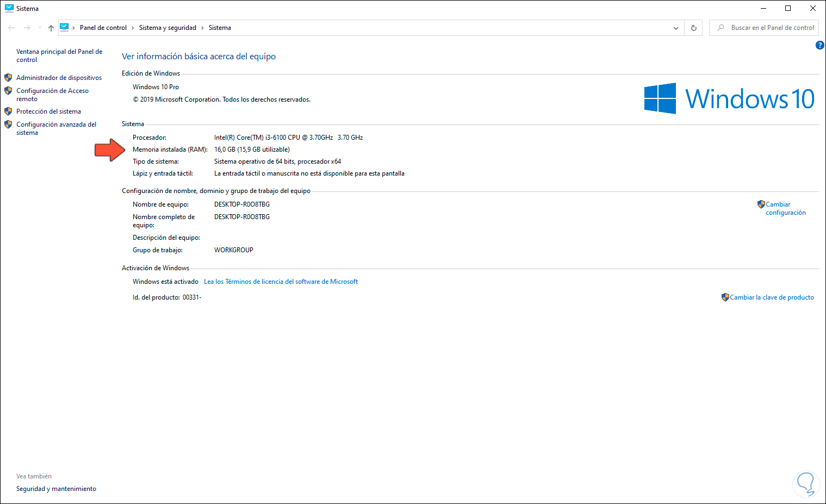Click the shield icon beside Configuración de Acceso remoto
This screenshot has width=826, height=504.
pos(8,91)
